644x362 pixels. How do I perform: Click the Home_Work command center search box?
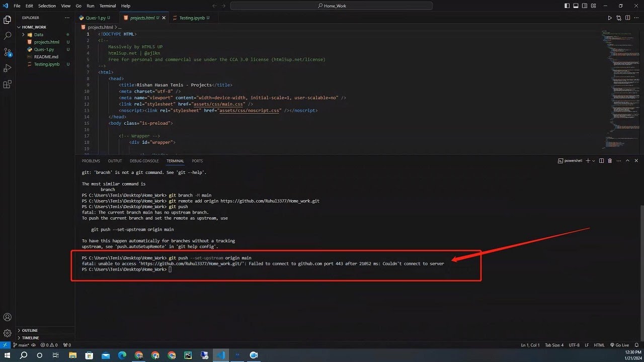tap(332, 6)
